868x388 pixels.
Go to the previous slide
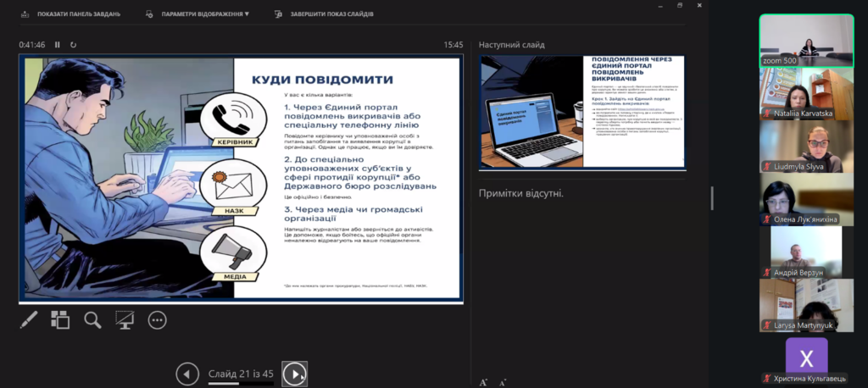(187, 373)
